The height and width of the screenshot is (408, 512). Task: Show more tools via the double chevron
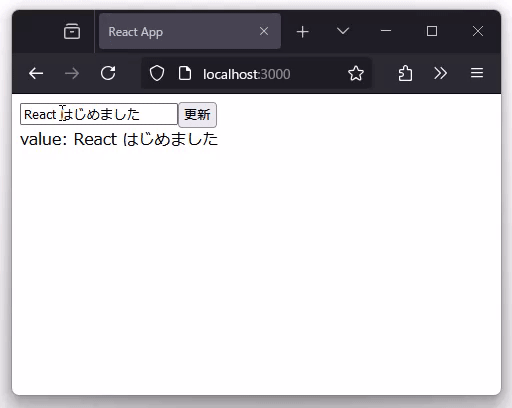click(441, 73)
